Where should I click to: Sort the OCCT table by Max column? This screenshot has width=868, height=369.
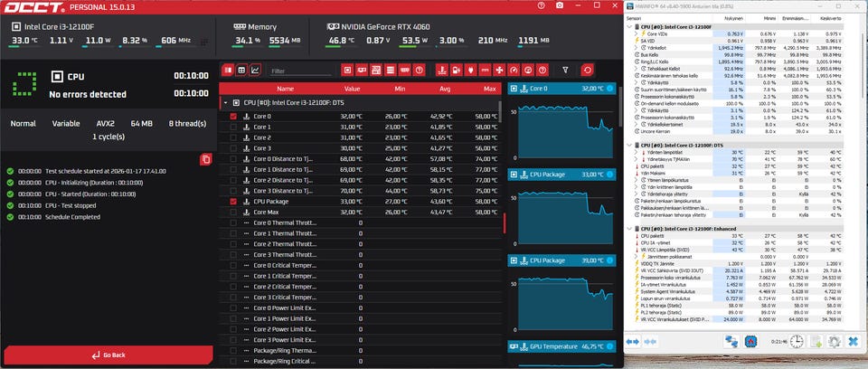[x=489, y=89]
